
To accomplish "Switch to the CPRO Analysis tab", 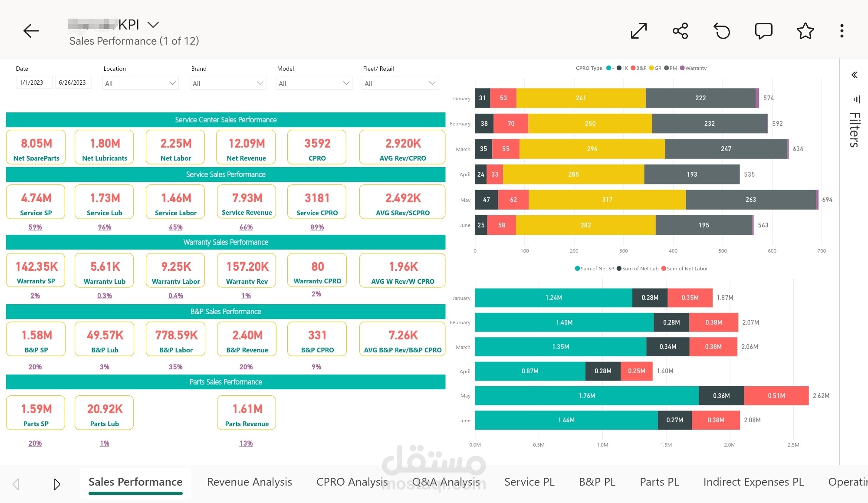I will (x=352, y=482).
